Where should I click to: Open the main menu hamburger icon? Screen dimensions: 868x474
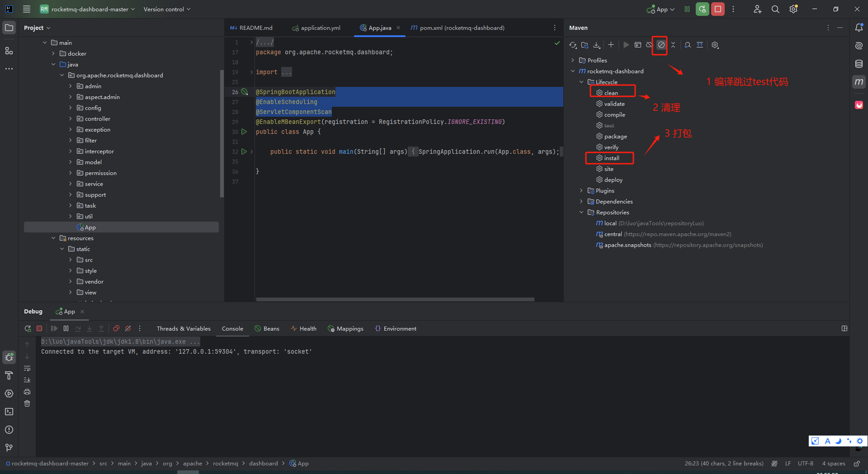tap(27, 9)
